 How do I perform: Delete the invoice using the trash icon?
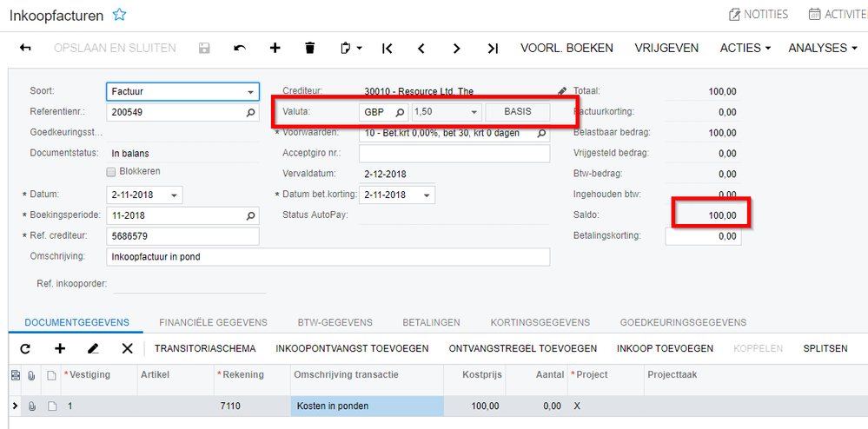click(x=310, y=48)
